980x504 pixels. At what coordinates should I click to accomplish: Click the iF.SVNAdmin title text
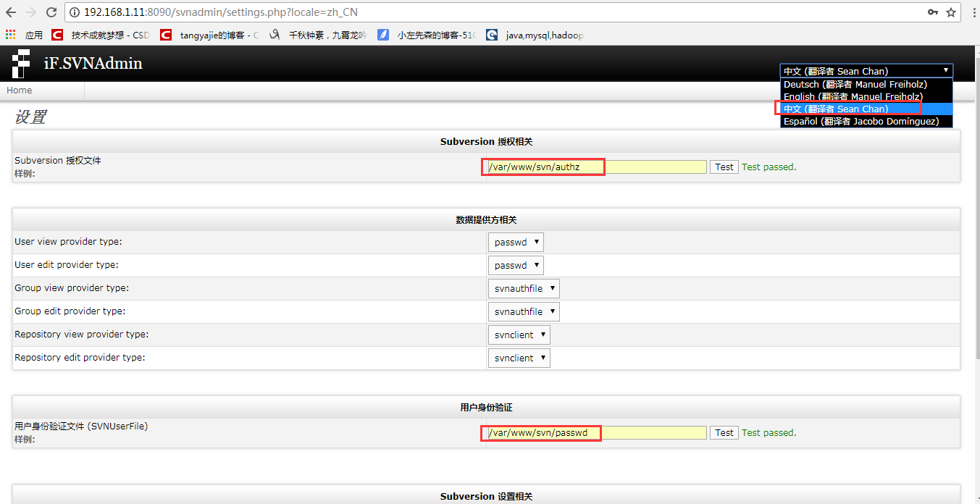(93, 64)
